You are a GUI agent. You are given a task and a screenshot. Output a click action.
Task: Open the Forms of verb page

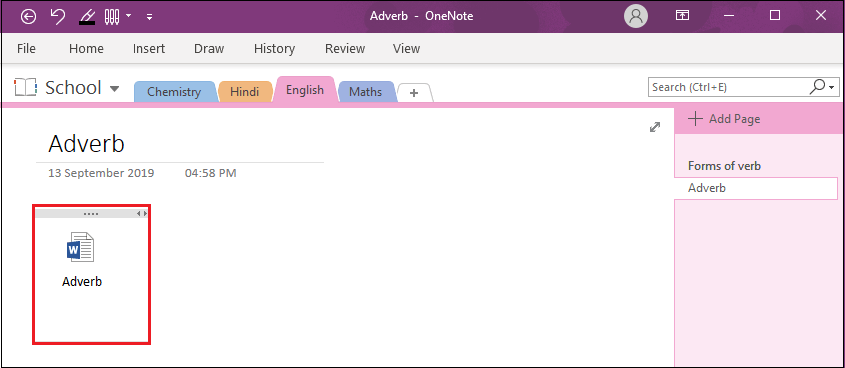click(x=724, y=166)
